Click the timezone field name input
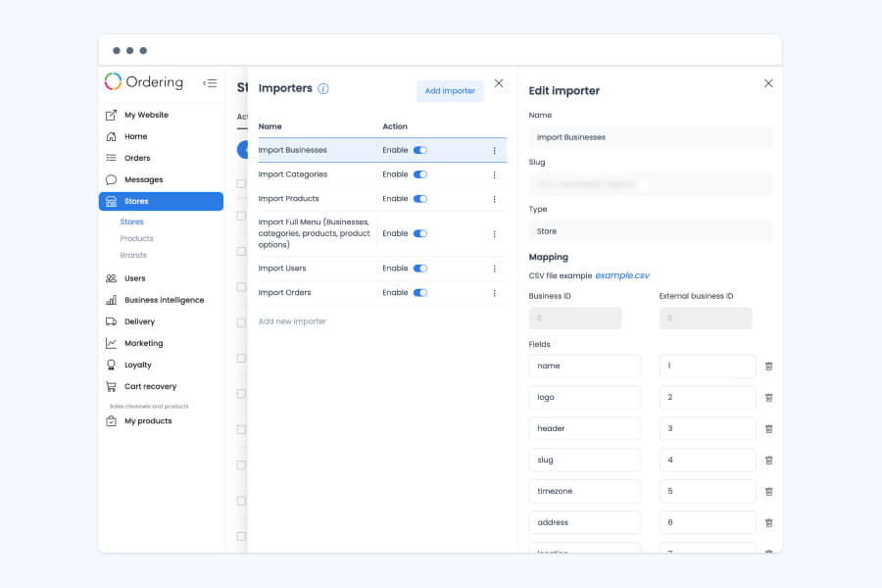The width and height of the screenshot is (882, 588). (584, 491)
